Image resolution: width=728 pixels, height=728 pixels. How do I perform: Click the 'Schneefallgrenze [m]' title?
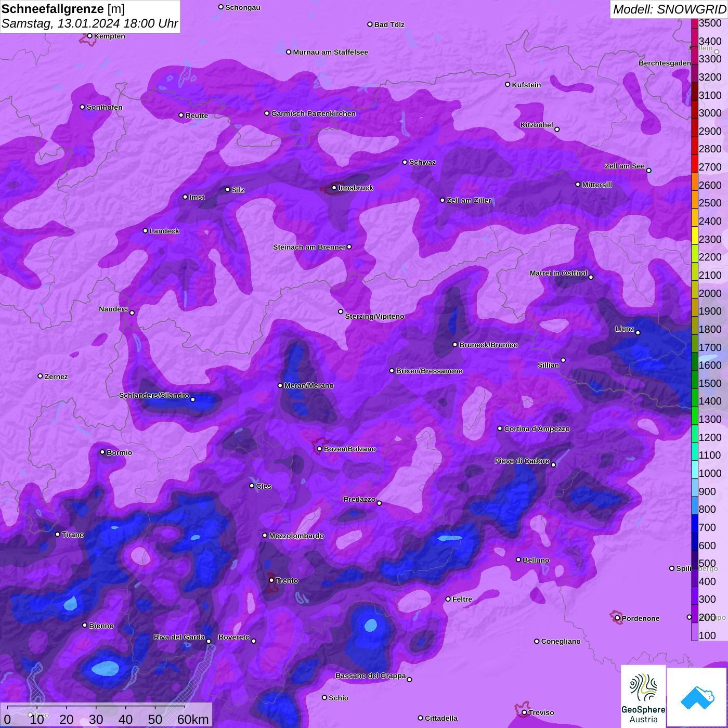(63, 9)
